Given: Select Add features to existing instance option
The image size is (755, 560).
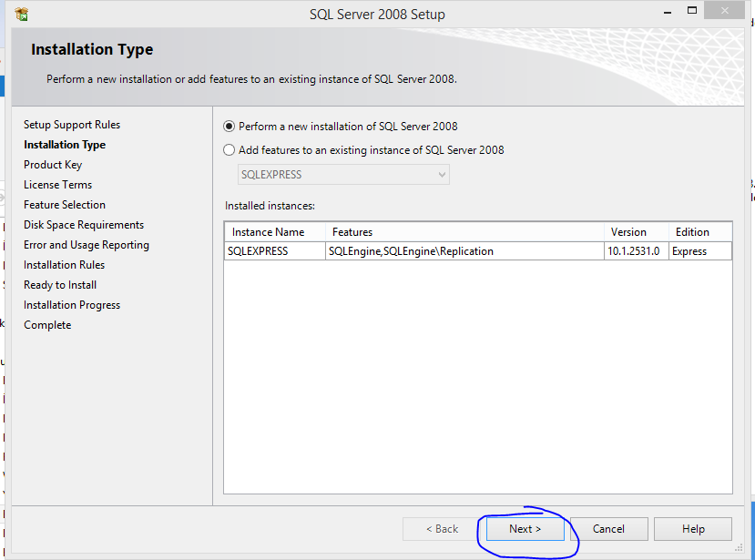Looking at the screenshot, I should (230, 149).
